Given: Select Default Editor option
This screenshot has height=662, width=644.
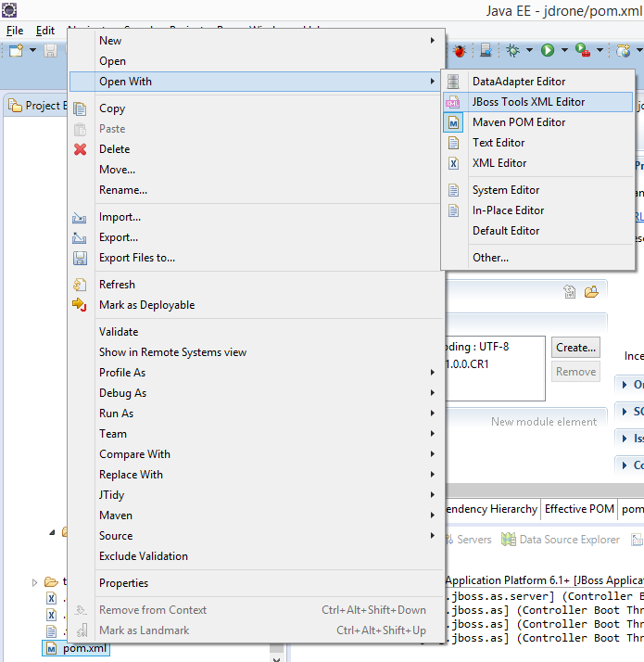Looking at the screenshot, I should point(537,231).
